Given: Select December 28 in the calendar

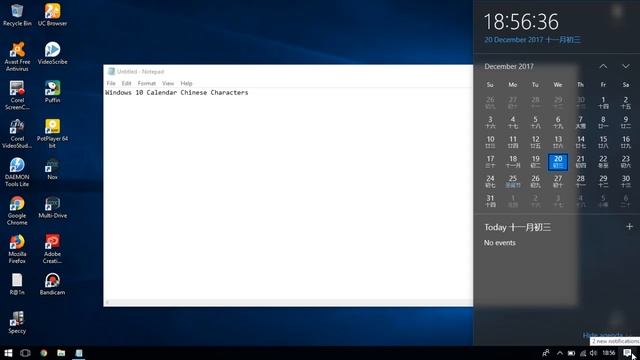Looking at the screenshot, I should click(580, 181).
